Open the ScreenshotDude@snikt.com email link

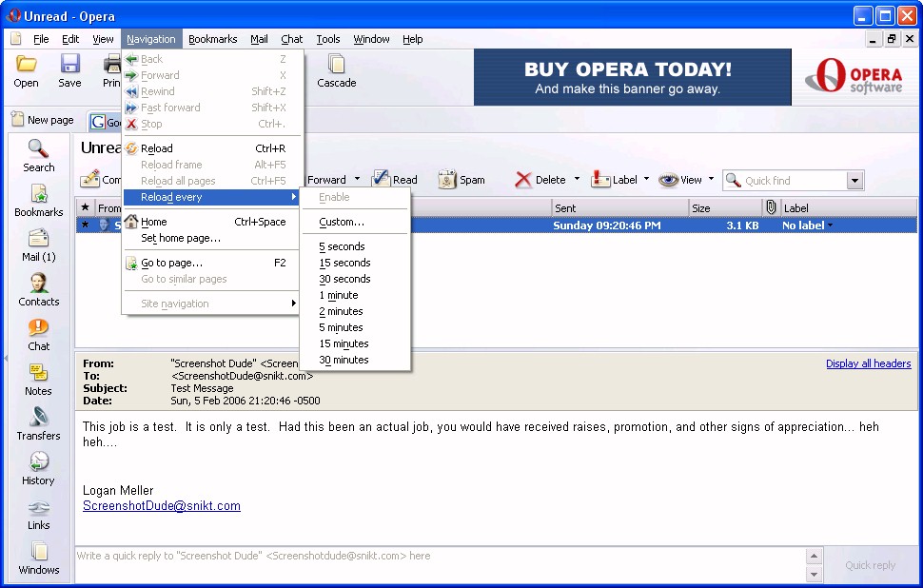pyautogui.click(x=162, y=506)
